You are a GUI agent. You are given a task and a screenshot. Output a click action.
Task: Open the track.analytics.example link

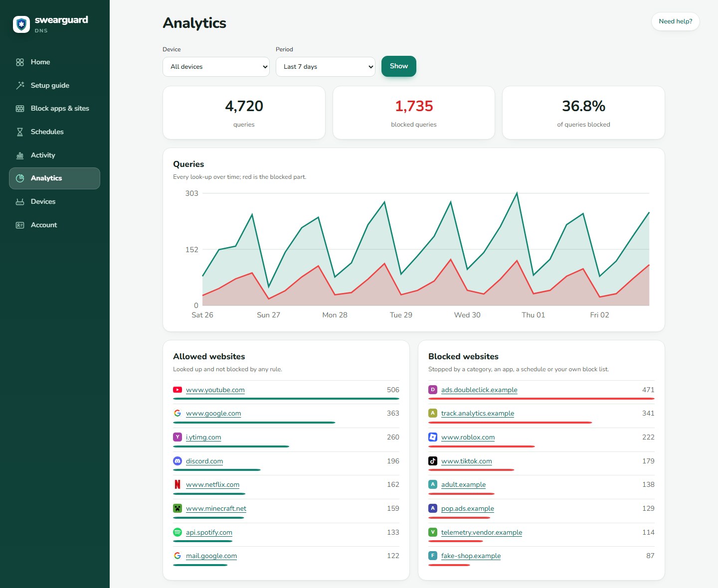tap(478, 413)
